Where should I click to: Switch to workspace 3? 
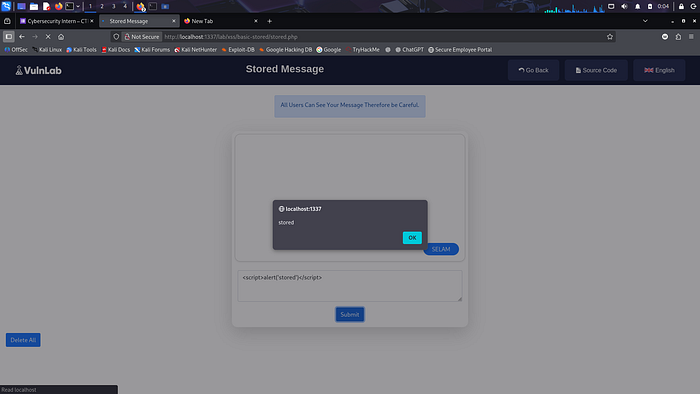113,6
